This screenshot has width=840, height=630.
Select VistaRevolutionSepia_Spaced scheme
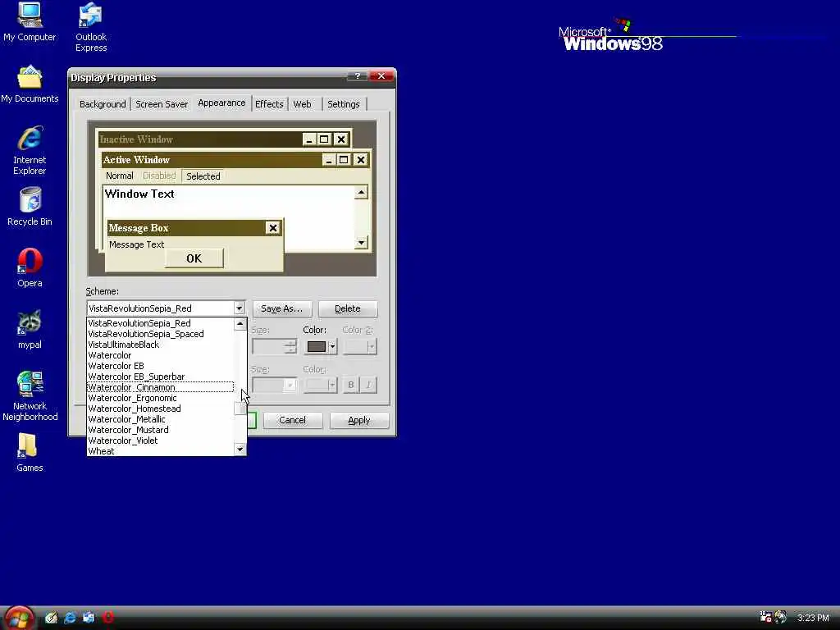(160, 334)
